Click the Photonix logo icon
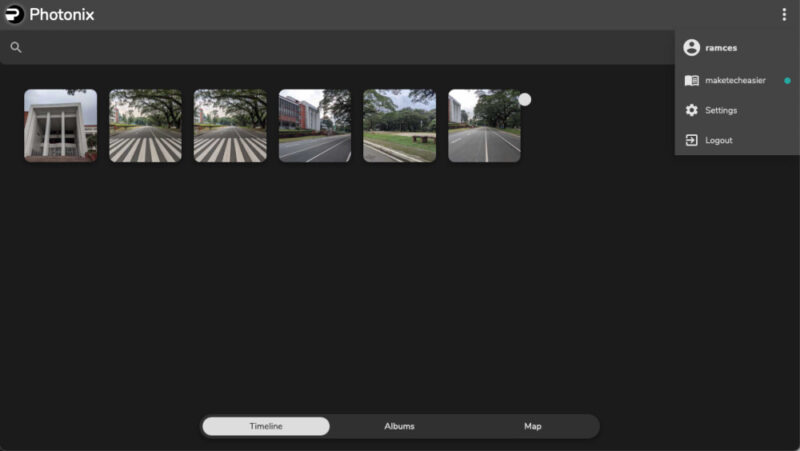The image size is (800, 451). (x=14, y=14)
